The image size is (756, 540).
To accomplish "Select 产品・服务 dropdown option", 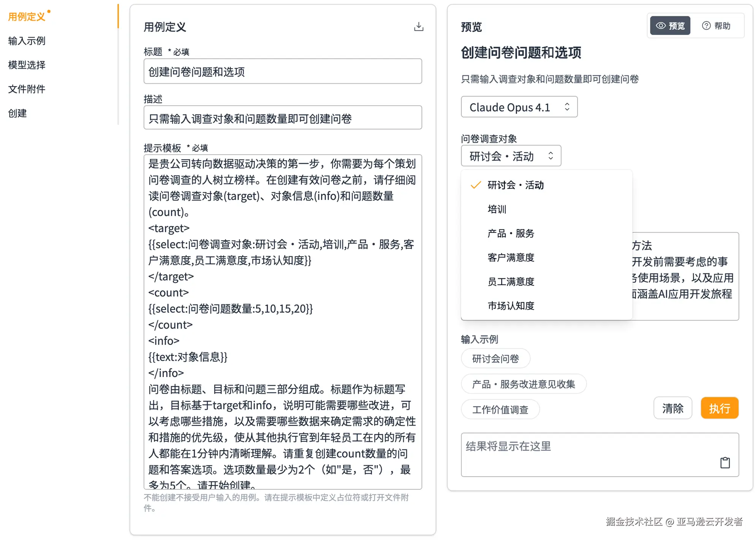I will click(x=511, y=233).
